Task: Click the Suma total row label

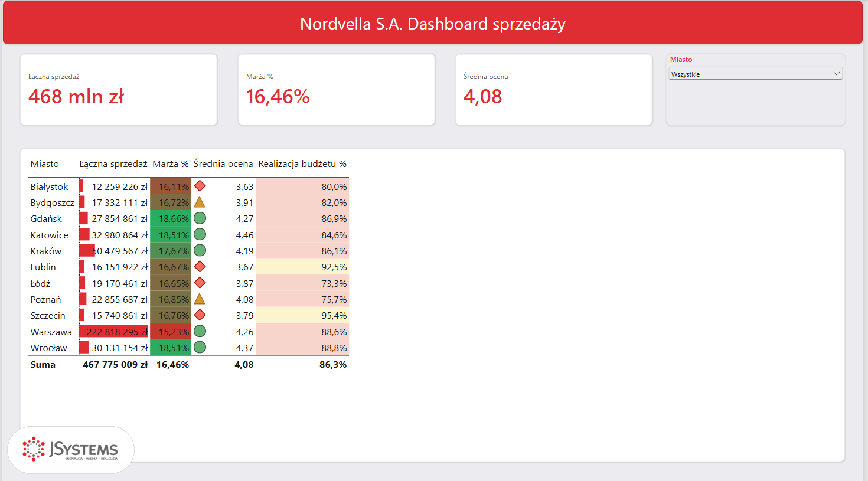Action: [x=43, y=364]
